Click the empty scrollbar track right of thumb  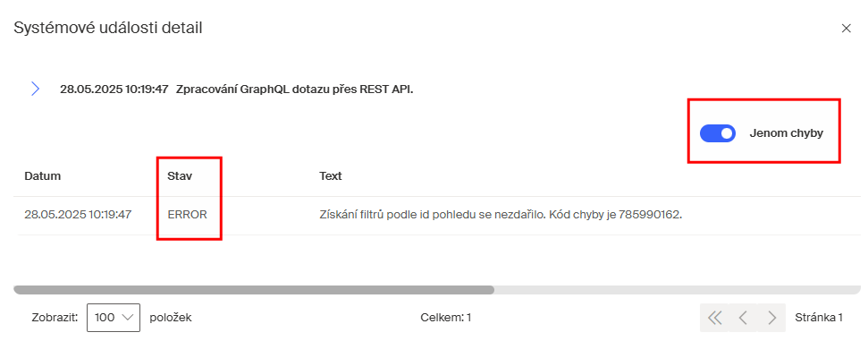[678, 289]
